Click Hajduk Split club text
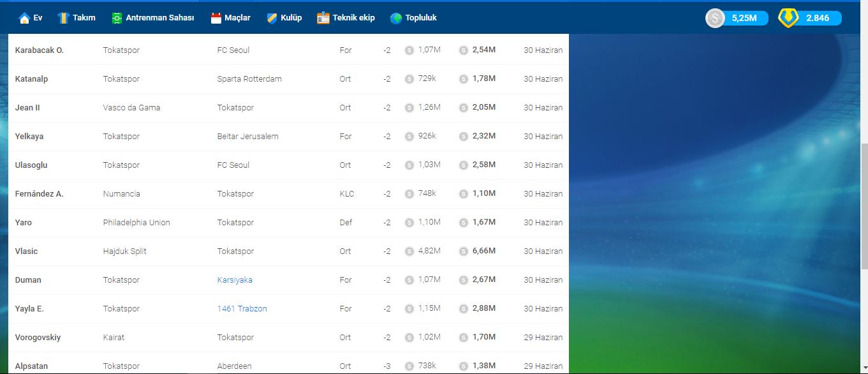The image size is (868, 374). pyautogui.click(x=124, y=251)
